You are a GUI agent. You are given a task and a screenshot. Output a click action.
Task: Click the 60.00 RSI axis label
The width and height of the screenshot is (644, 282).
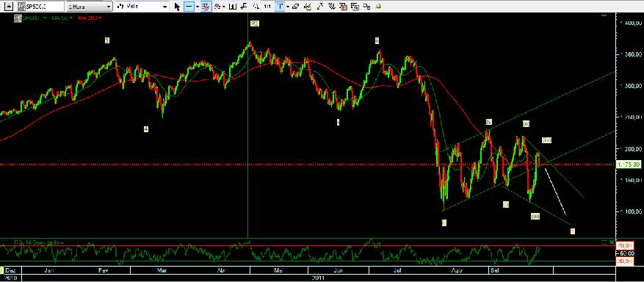tap(628, 253)
